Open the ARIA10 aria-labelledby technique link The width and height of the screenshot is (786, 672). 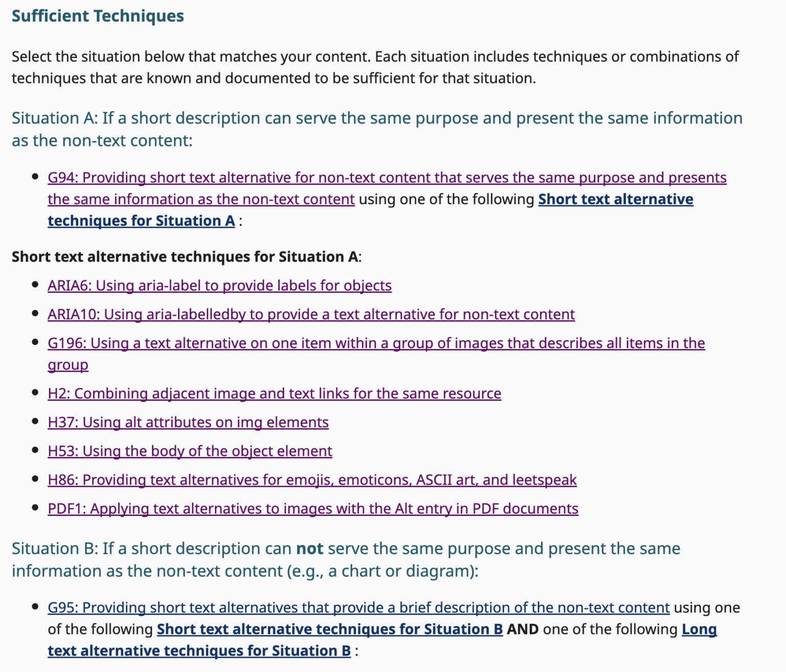coord(311,314)
